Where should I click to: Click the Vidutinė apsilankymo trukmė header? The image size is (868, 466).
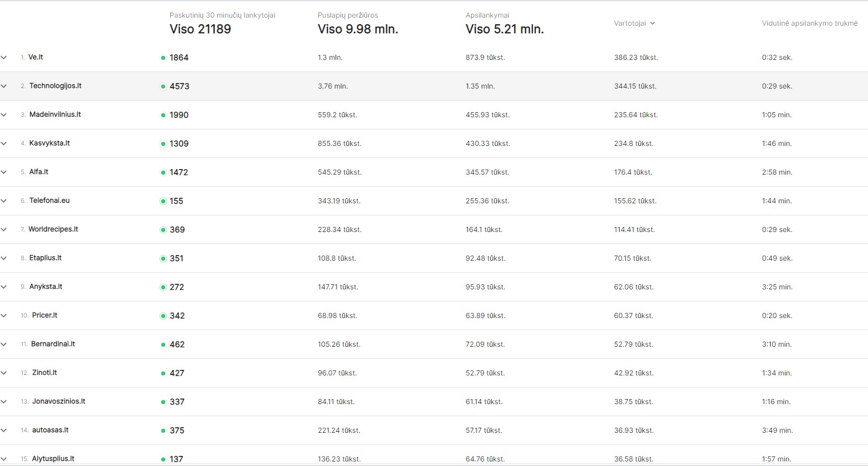(x=810, y=23)
